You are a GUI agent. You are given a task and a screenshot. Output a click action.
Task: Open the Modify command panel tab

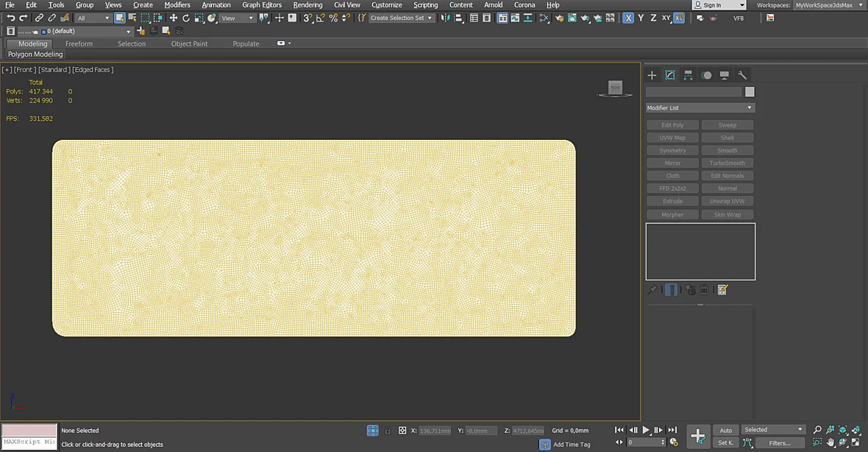(x=670, y=75)
